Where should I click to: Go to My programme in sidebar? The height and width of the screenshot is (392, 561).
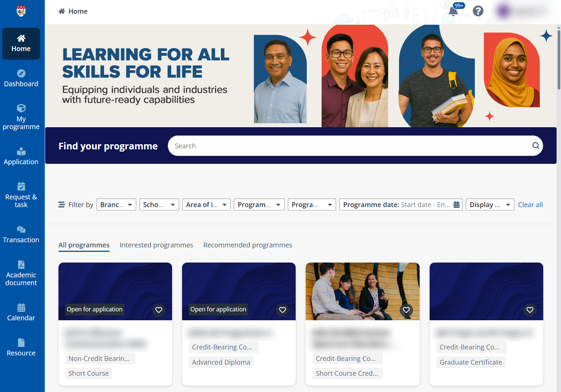click(x=21, y=117)
